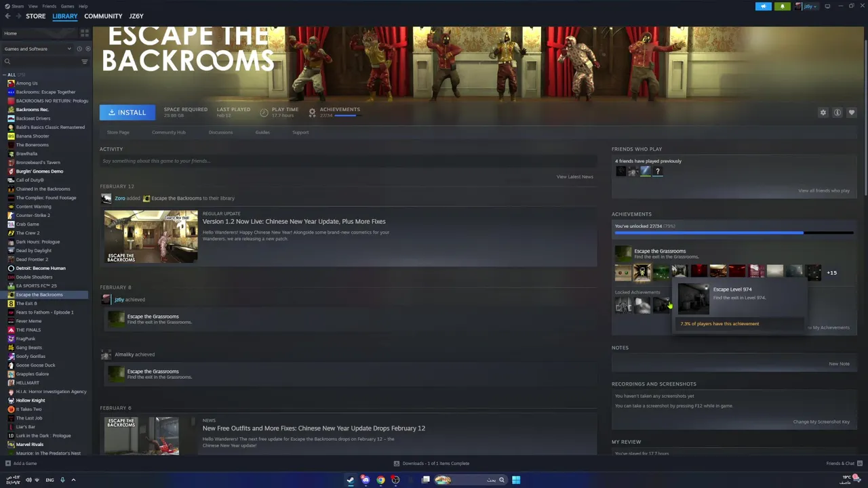The height and width of the screenshot is (488, 868).
Task: Open the Discussions link
Action: [220, 132]
